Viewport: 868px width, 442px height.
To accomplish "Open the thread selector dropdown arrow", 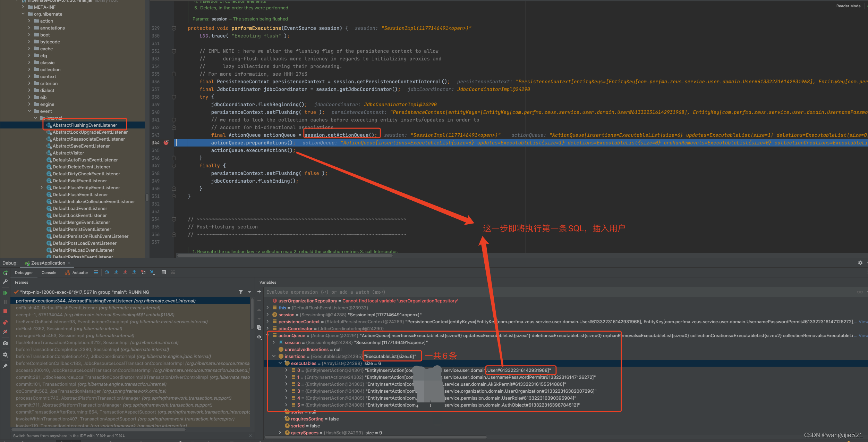I will tap(249, 292).
